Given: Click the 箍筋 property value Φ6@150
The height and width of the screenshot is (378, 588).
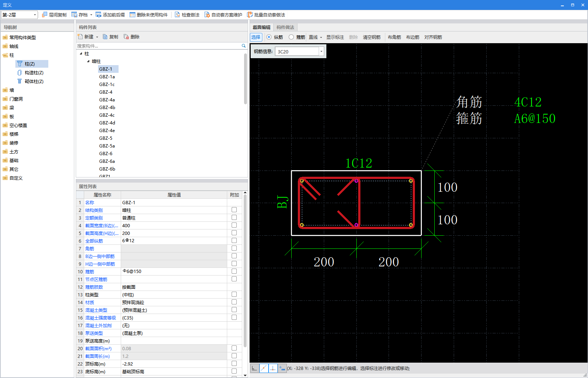Looking at the screenshot, I should (x=174, y=272).
